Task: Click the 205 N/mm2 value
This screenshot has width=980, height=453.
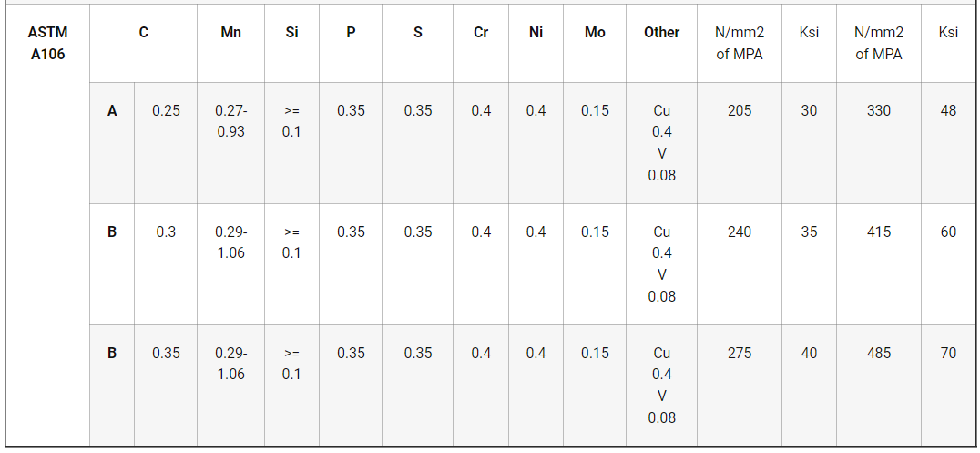Action: (740, 110)
